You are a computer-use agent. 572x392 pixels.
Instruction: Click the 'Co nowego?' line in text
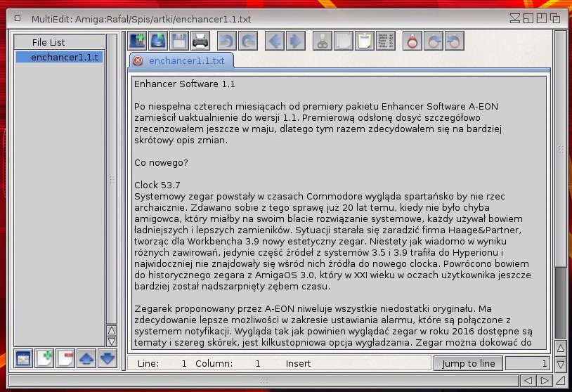pos(161,163)
